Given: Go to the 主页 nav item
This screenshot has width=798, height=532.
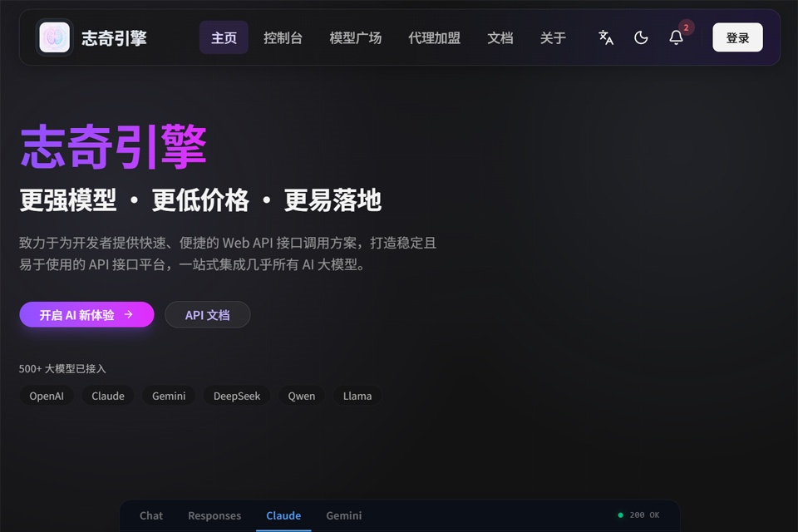Looking at the screenshot, I should (224, 37).
